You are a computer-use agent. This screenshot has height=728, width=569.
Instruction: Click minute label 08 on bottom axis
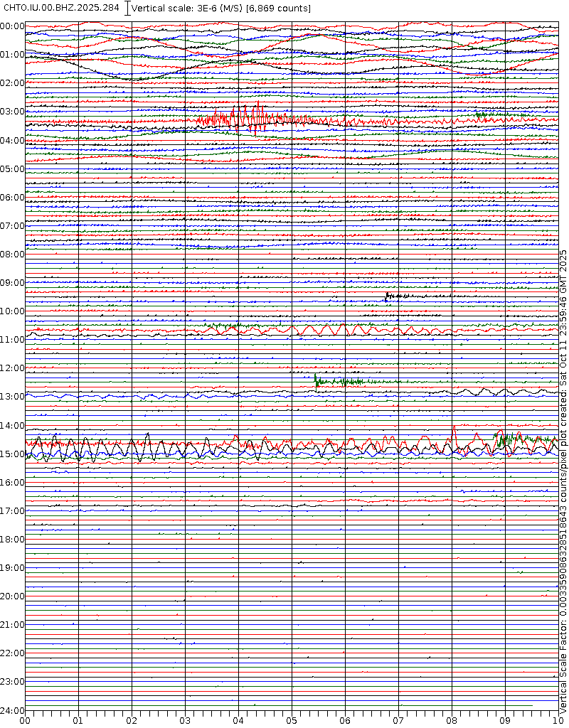coord(452,720)
